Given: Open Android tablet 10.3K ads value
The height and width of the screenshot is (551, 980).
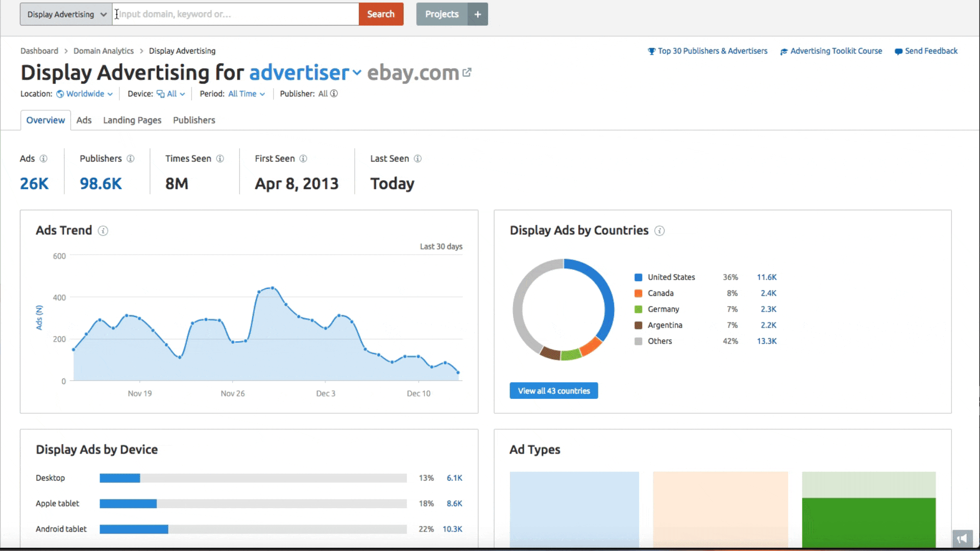Looking at the screenshot, I should point(452,529).
